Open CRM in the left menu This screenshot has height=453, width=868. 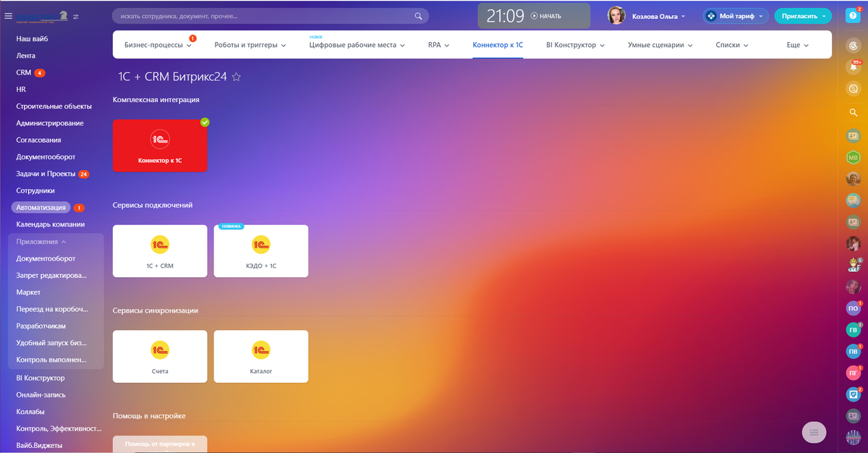(x=24, y=72)
